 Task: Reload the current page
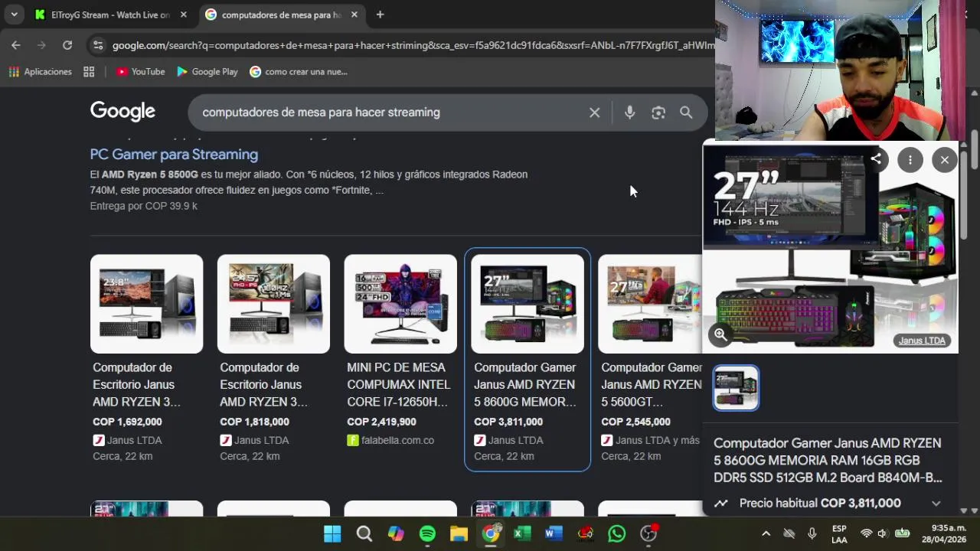(67, 45)
